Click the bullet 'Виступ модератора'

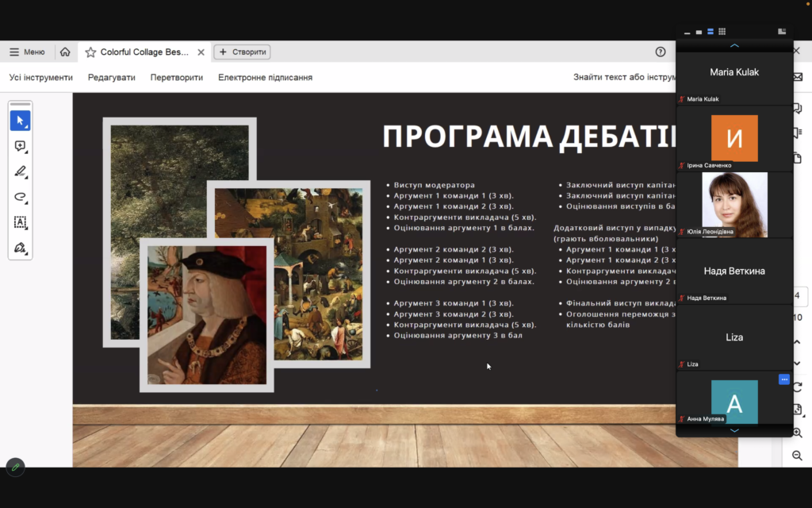(434, 185)
